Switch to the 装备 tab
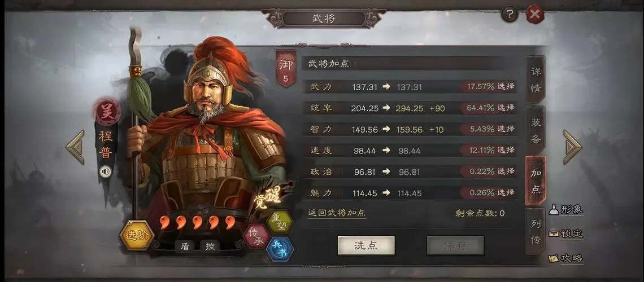644x282 pixels. point(536,130)
